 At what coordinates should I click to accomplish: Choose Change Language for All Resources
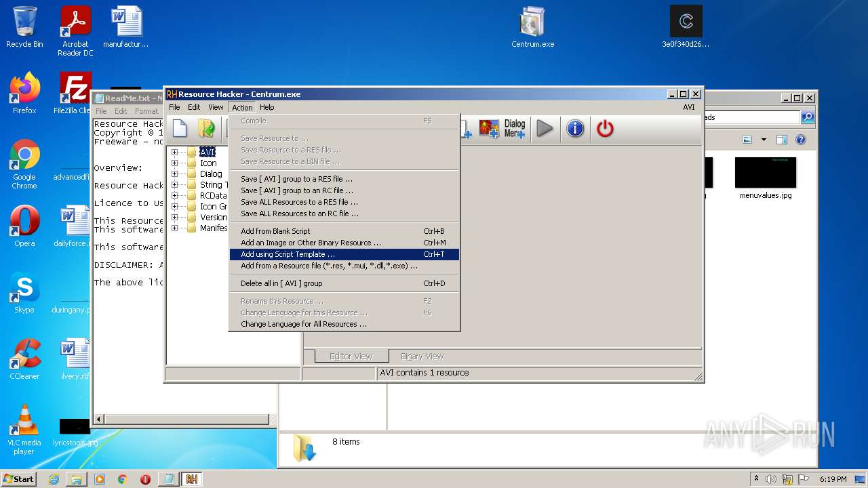coord(344,324)
